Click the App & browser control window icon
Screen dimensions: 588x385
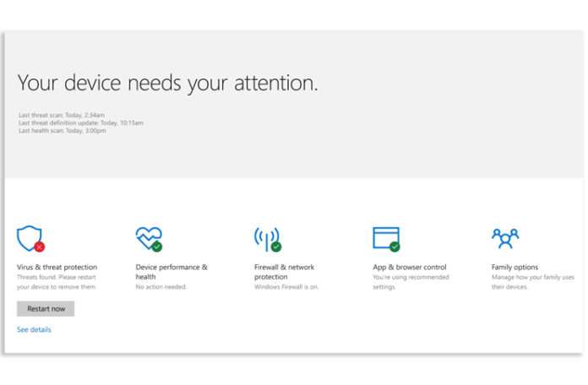click(x=386, y=239)
